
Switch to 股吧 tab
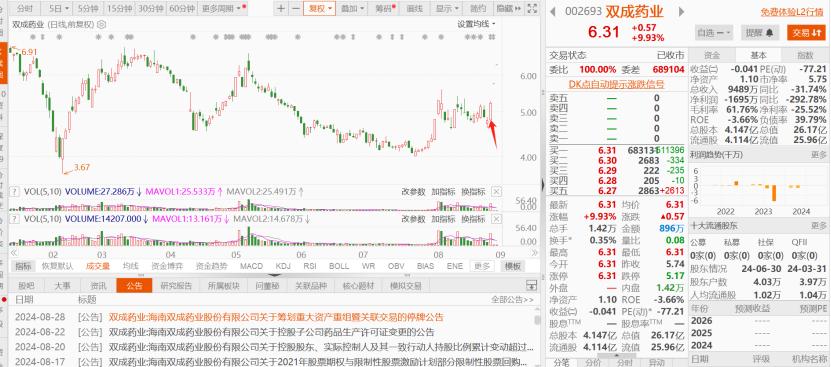(x=26, y=285)
